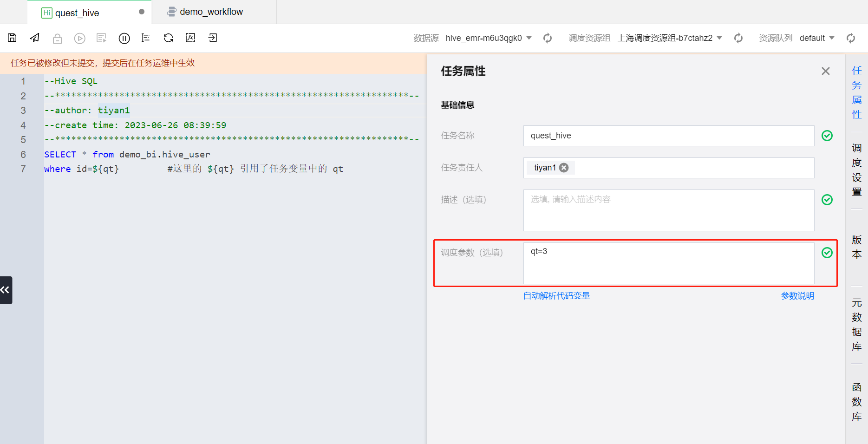
Task: Click the padlock icon in the toolbar
Action: coord(57,39)
